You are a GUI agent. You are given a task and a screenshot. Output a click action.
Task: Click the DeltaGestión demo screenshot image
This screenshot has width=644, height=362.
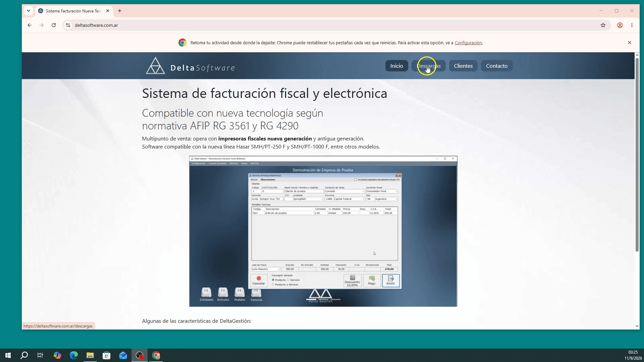[323, 231]
